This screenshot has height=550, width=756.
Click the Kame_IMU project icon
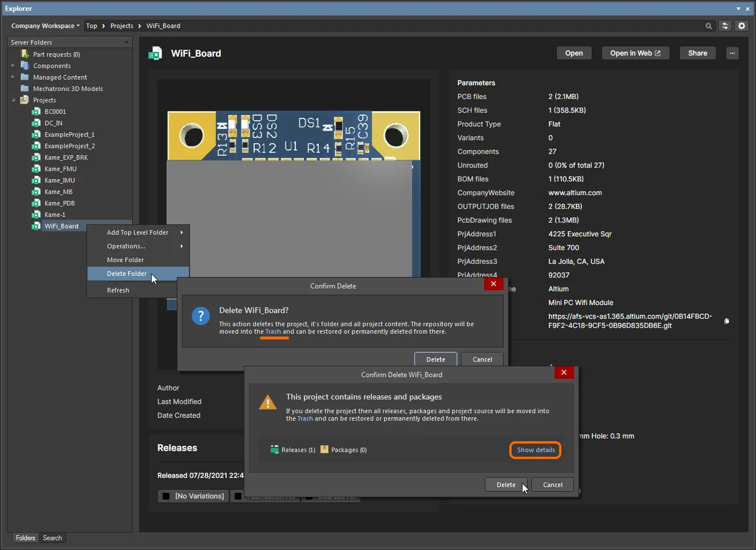[36, 180]
